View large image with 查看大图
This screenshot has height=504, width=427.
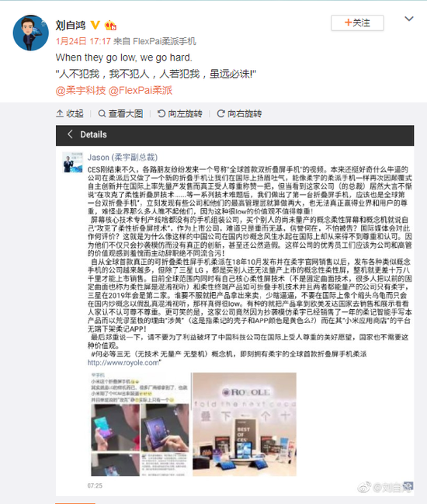(120, 113)
